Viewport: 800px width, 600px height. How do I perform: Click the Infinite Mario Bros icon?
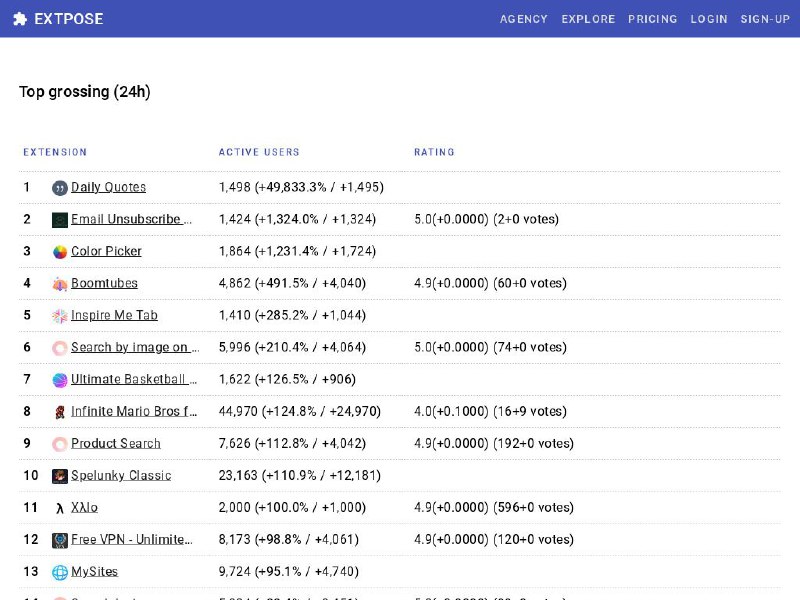60,412
